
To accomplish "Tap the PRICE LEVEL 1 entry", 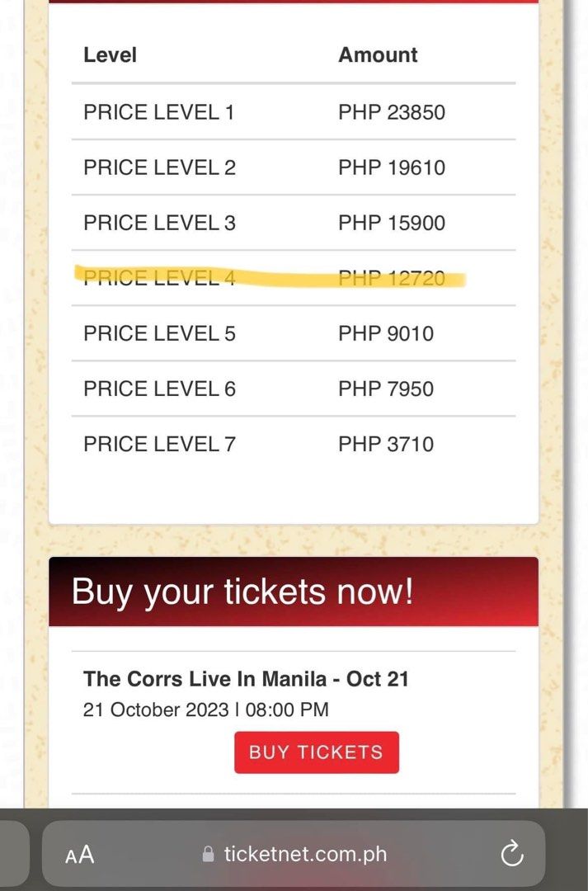I will click(x=158, y=112).
